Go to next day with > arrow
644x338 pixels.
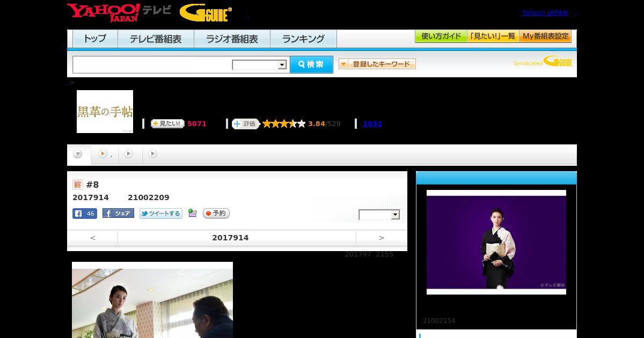(x=382, y=238)
